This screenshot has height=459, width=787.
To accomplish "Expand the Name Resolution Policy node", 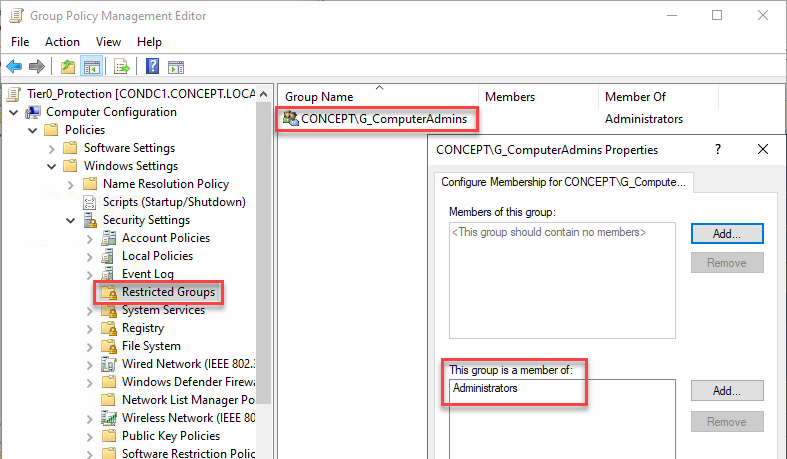I will tap(71, 185).
